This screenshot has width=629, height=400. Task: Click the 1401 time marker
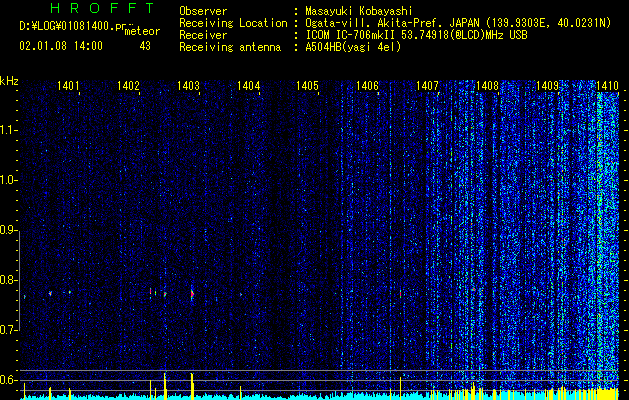[x=68, y=85]
